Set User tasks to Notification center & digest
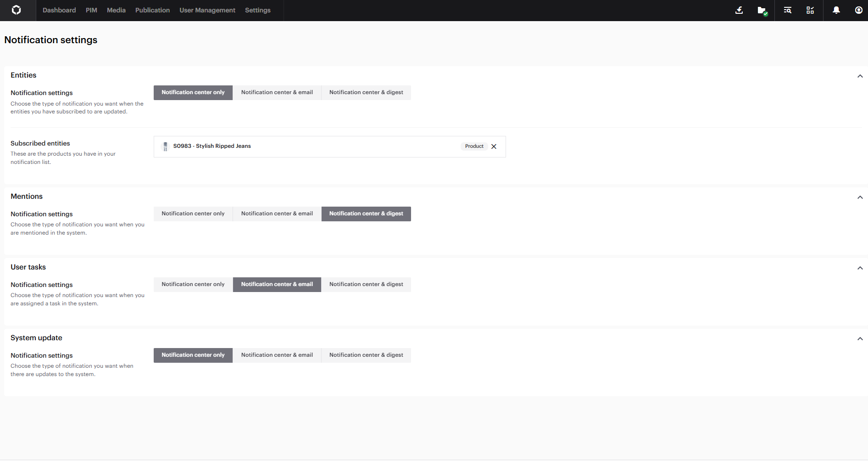 pyautogui.click(x=366, y=284)
